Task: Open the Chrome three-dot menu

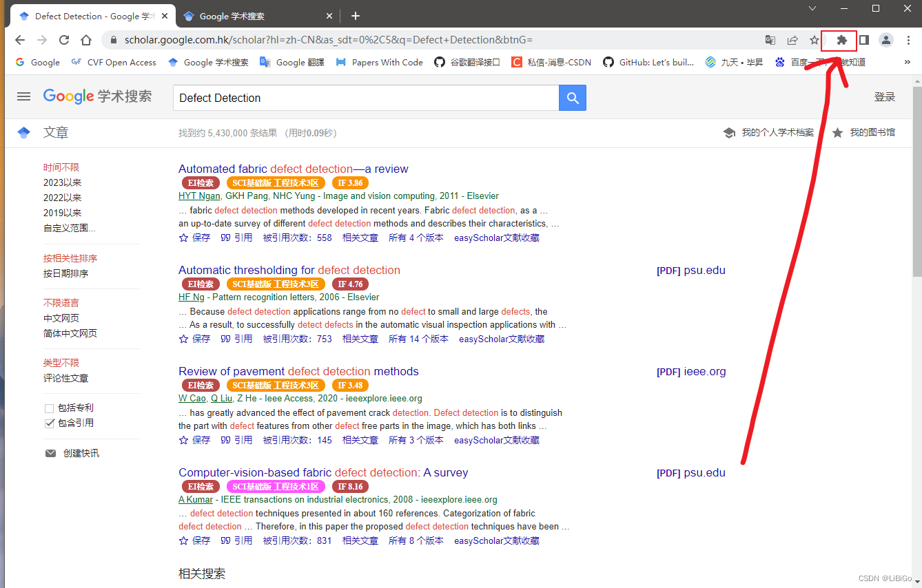Action: (x=909, y=40)
